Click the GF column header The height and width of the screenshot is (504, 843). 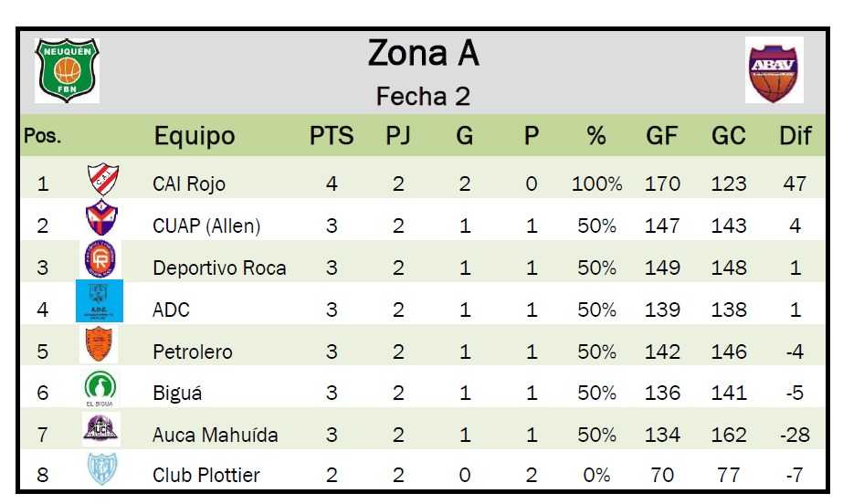[x=661, y=137]
